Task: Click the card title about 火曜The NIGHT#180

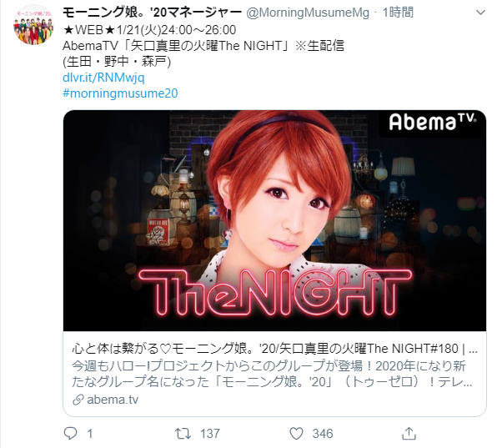Action: [x=274, y=349]
